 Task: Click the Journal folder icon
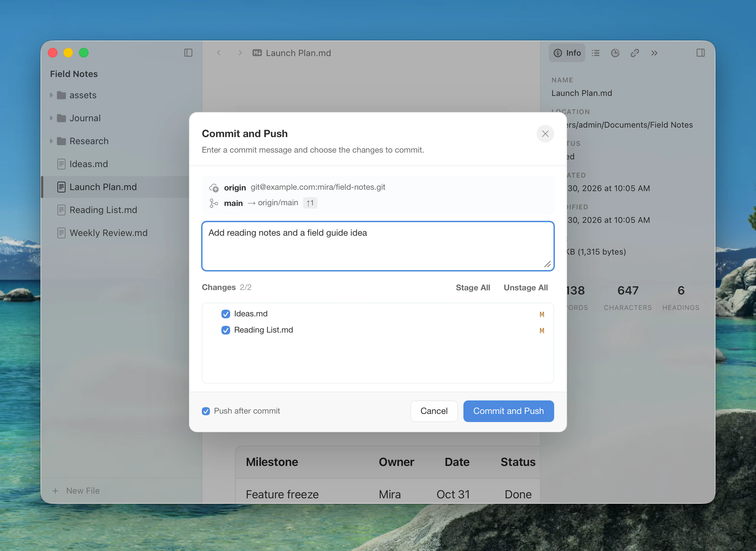coord(61,118)
